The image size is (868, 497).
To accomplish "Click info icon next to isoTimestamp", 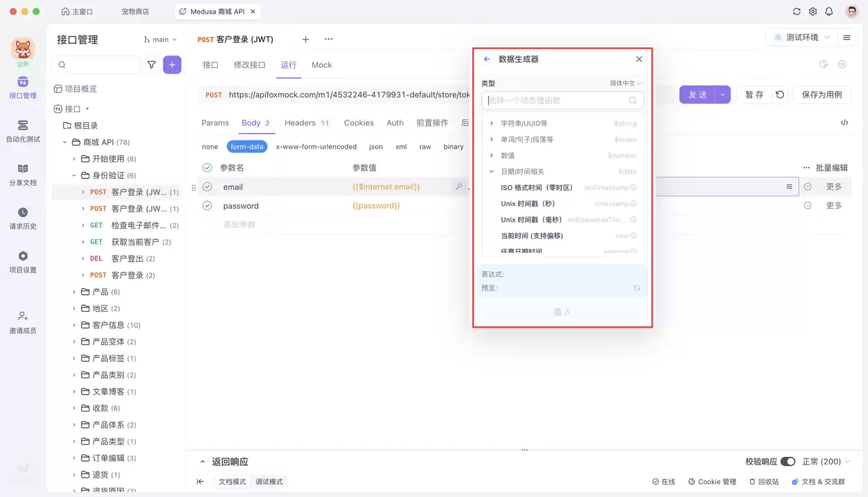I will coord(633,188).
